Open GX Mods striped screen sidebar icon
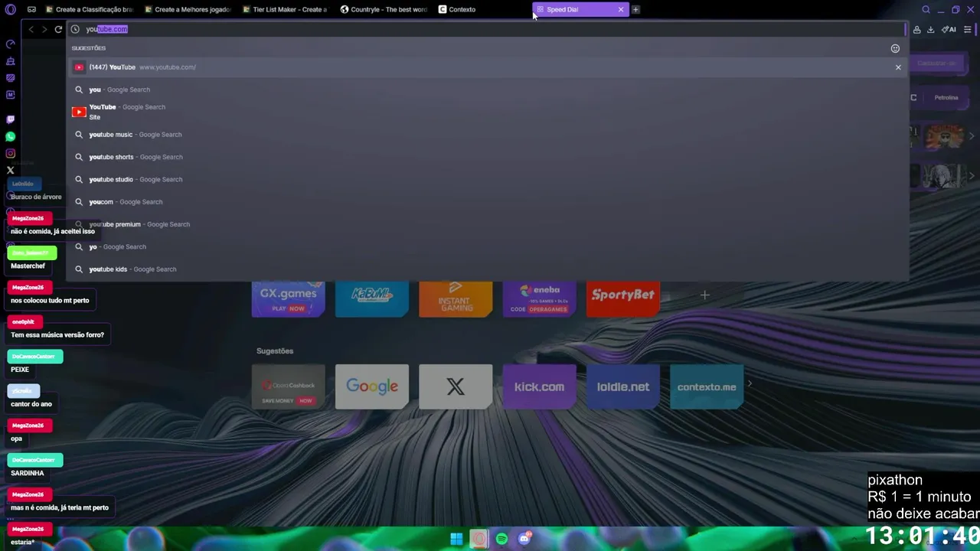This screenshot has width=980, height=551. 11,78
